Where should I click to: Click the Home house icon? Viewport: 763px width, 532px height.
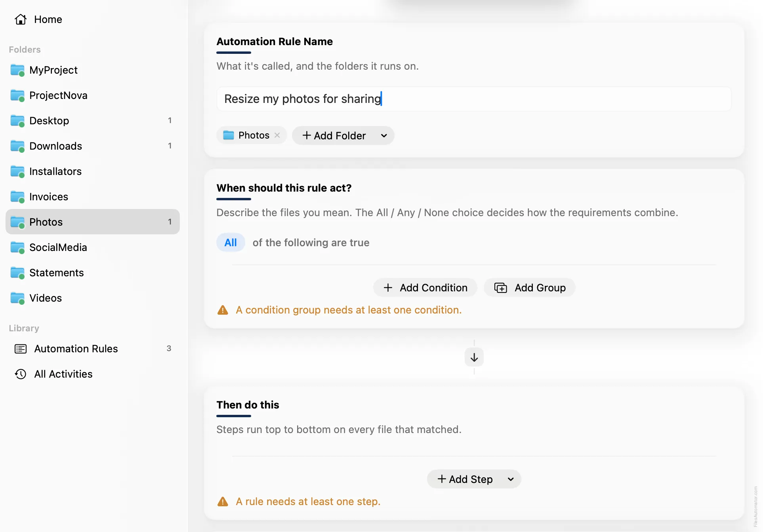tap(21, 19)
